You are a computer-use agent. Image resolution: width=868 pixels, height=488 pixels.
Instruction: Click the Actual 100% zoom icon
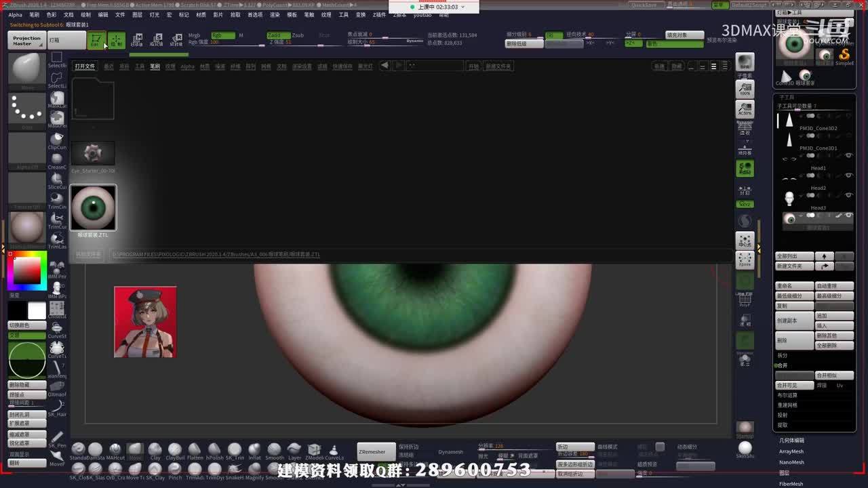click(745, 89)
